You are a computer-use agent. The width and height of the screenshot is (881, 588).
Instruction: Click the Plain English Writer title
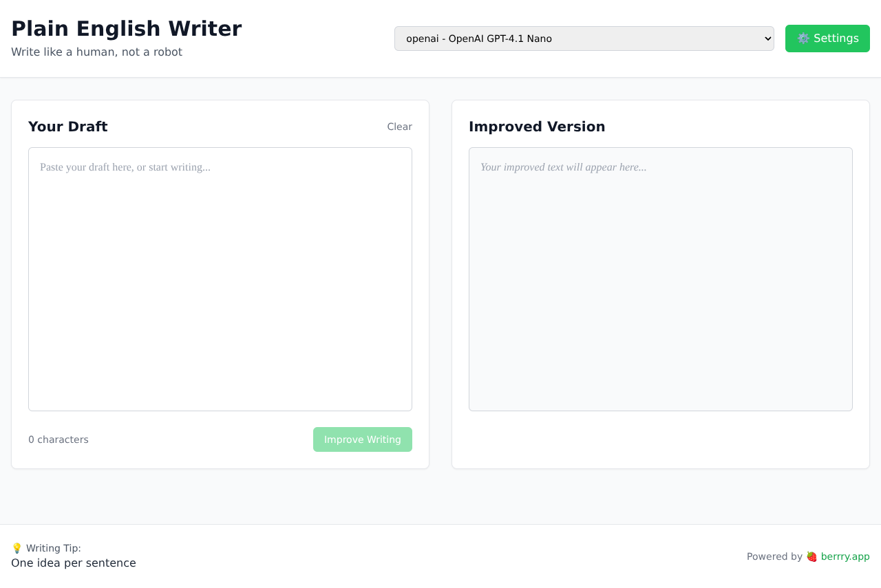[x=127, y=28]
